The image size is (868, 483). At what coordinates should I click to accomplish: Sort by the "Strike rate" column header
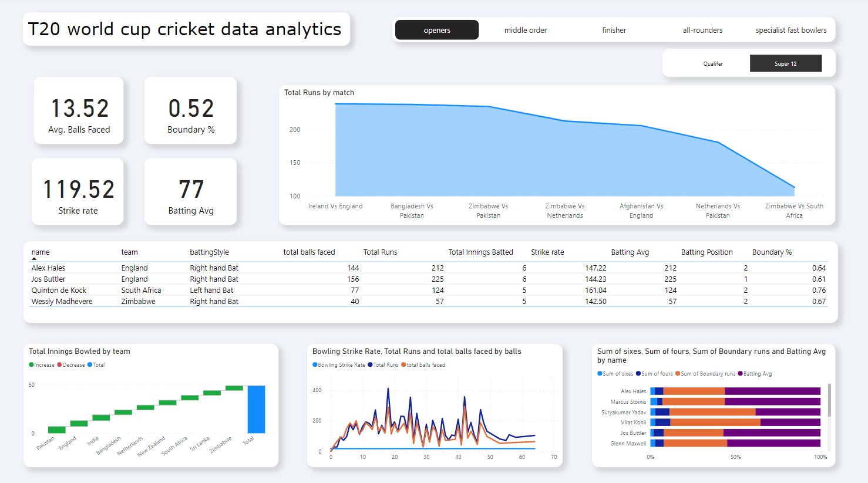pos(547,252)
